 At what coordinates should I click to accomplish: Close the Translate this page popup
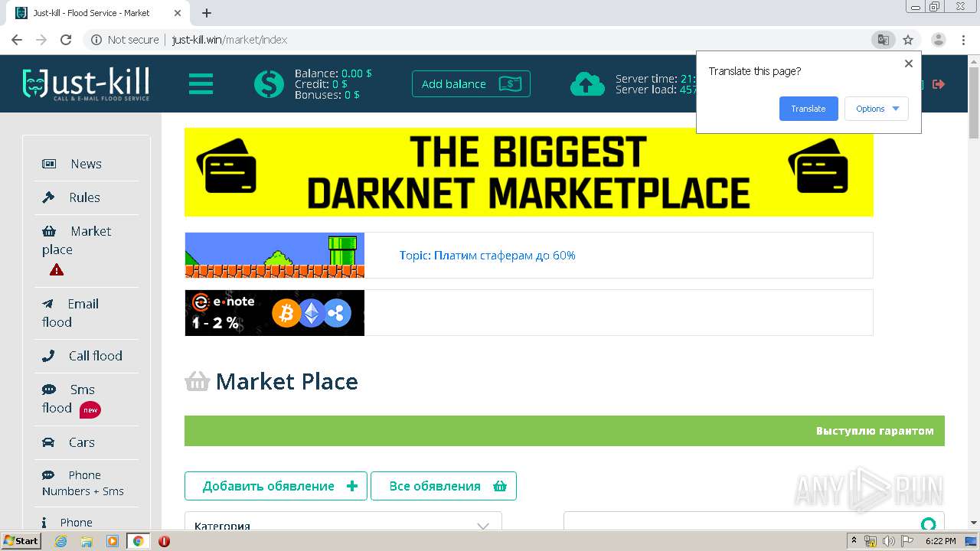(909, 64)
